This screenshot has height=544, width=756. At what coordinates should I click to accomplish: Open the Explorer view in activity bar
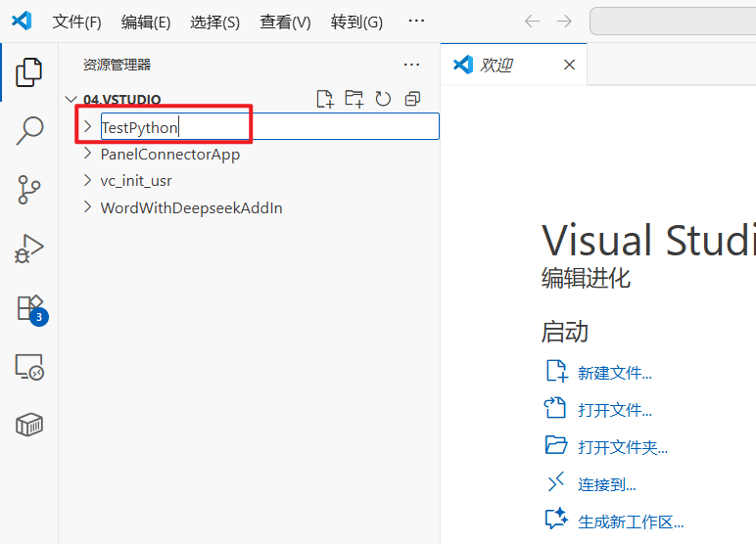click(x=29, y=72)
